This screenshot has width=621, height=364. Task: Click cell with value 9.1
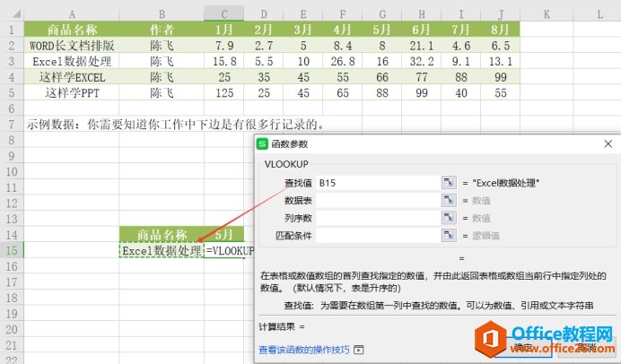[460, 61]
